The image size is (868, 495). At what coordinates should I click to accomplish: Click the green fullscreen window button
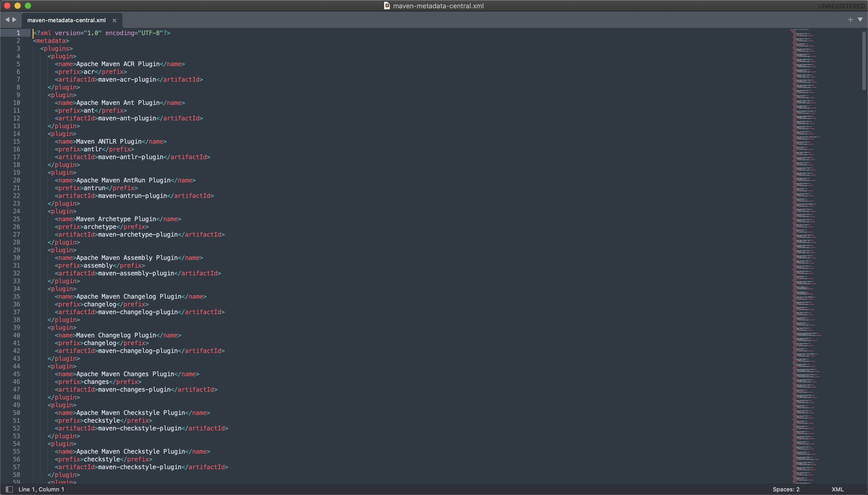pos(28,6)
